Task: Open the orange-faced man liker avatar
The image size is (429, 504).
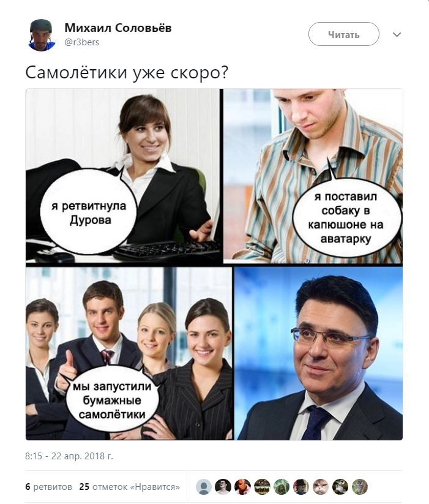Action: [243, 487]
